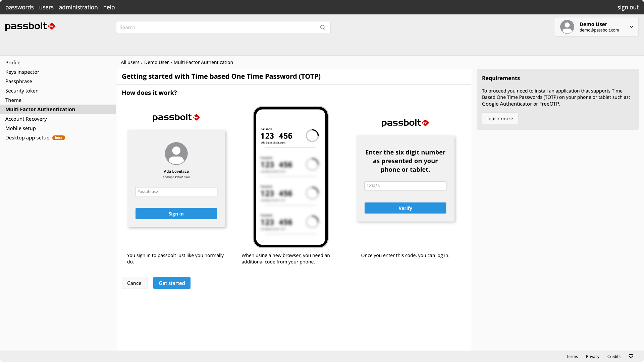Click the passbolt logo in header
This screenshot has height=362, width=644.
point(30,26)
